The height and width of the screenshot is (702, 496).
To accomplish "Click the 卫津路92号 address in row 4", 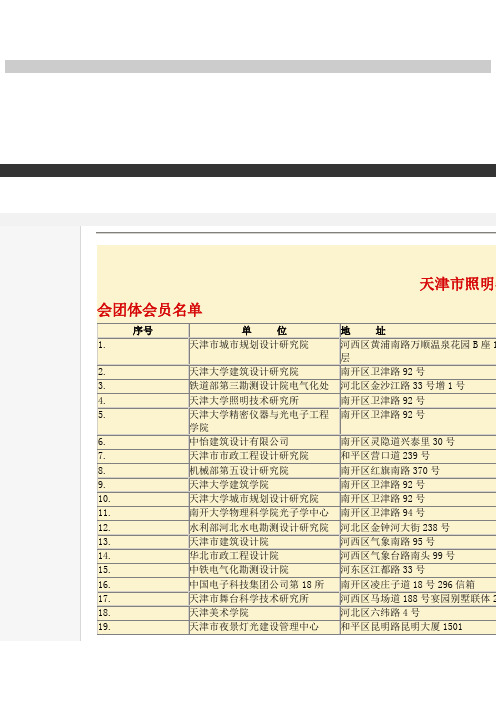I will pos(383,400).
